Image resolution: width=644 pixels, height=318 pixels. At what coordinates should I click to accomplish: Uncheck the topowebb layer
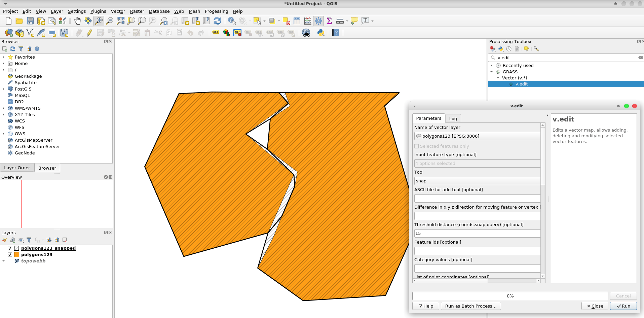click(x=10, y=261)
